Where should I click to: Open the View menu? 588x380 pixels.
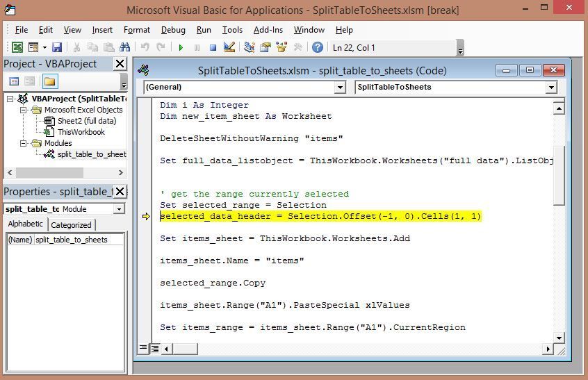pyautogui.click(x=72, y=30)
